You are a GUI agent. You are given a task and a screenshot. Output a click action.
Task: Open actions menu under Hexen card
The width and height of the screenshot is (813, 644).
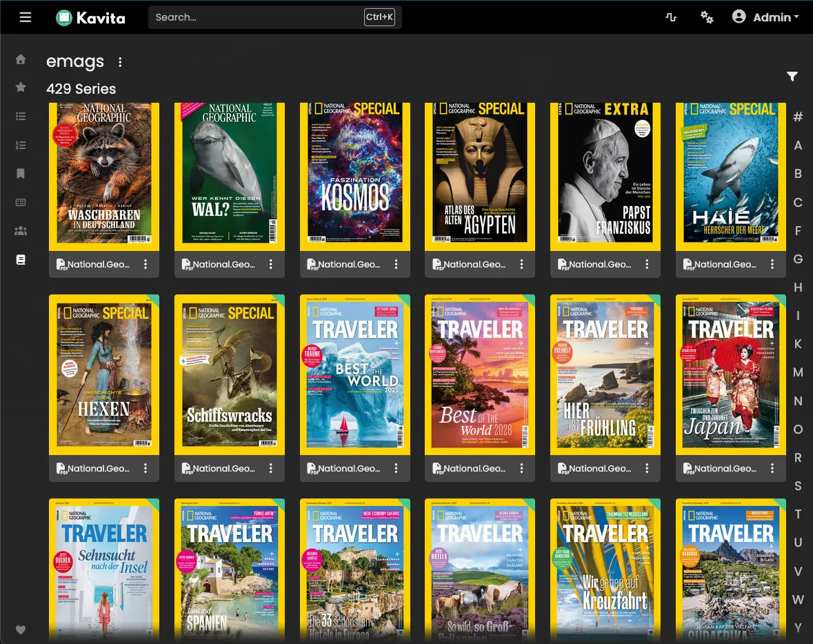(145, 468)
